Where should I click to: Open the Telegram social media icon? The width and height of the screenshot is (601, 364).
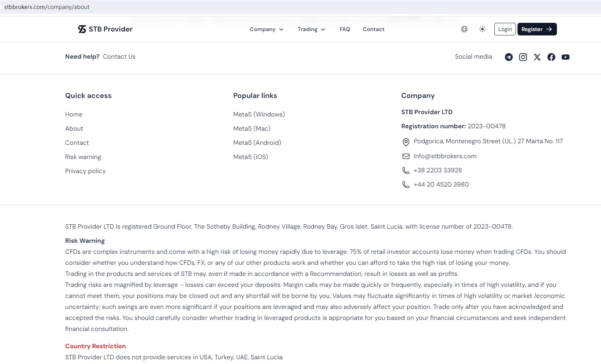509,57
